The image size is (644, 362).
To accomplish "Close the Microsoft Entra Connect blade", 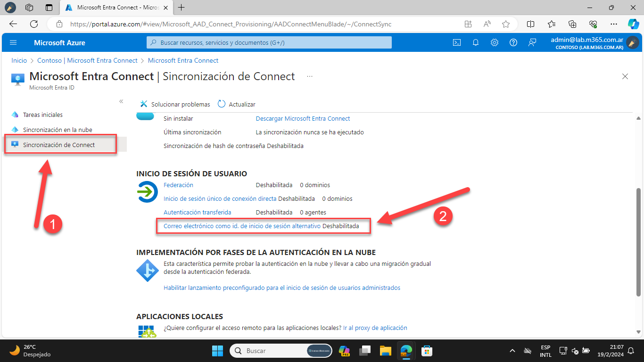I will point(625,76).
